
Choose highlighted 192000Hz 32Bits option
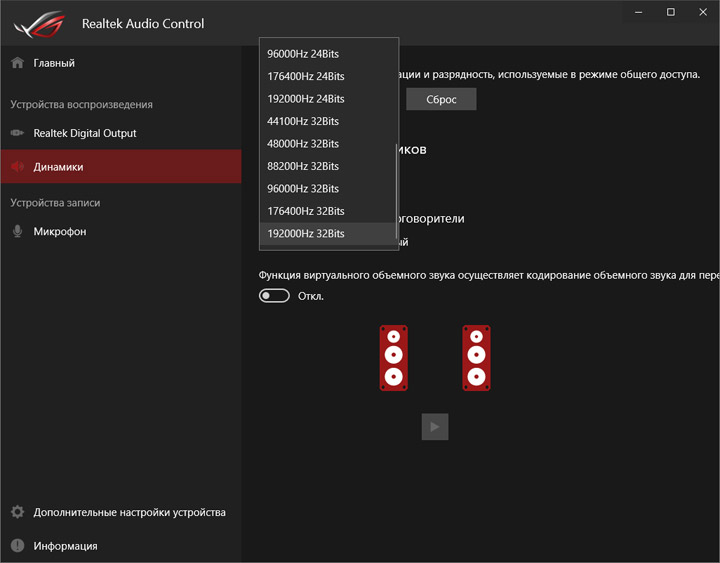point(328,234)
